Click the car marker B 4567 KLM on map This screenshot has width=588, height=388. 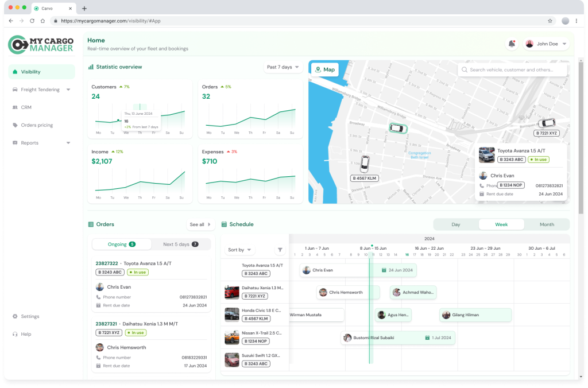[x=365, y=164]
